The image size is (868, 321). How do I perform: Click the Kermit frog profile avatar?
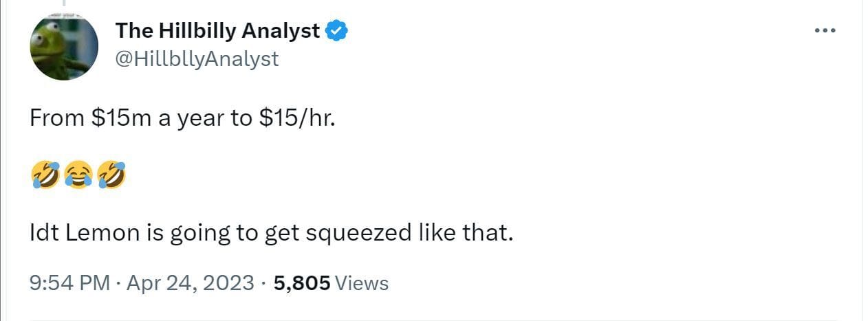[63, 47]
